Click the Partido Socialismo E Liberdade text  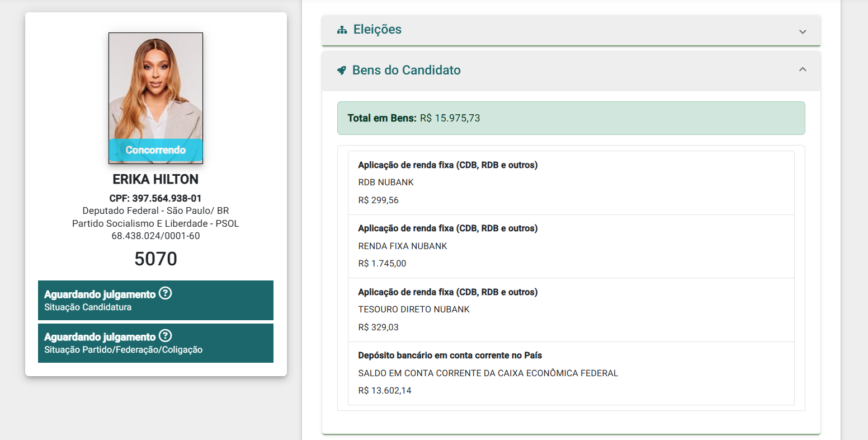[x=141, y=223]
